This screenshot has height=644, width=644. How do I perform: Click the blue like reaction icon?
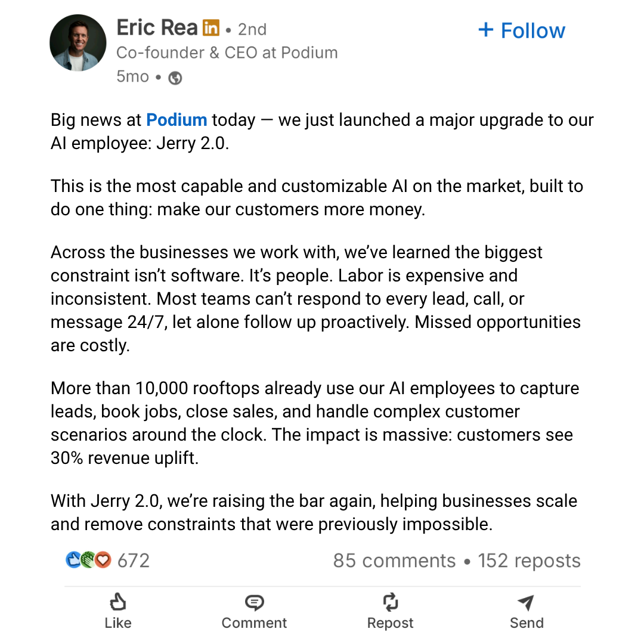[x=73, y=560]
